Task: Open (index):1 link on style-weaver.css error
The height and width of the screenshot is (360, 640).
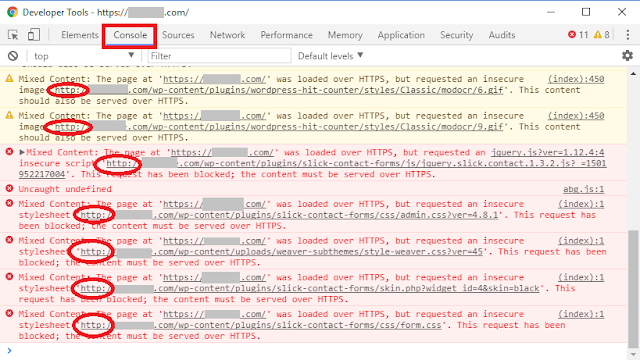Action: point(581,240)
